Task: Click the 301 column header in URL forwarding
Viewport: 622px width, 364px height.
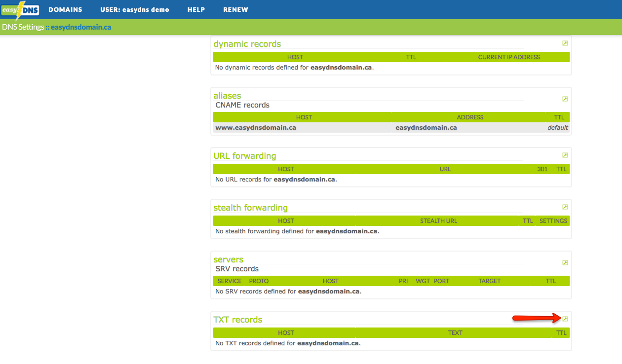Action: click(543, 169)
